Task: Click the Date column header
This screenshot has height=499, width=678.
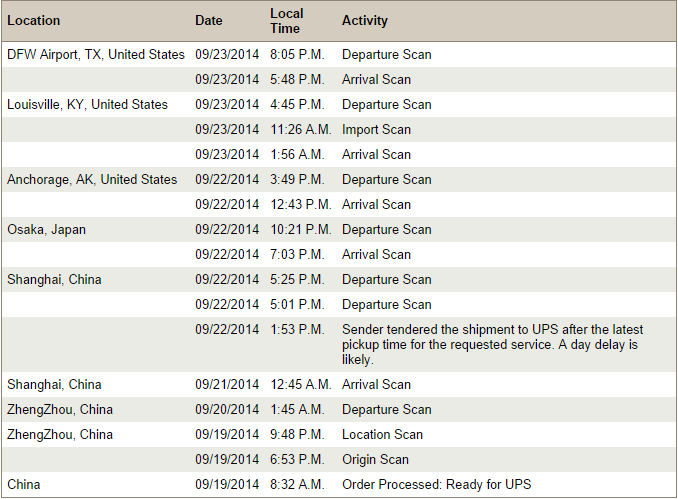Action: click(209, 21)
